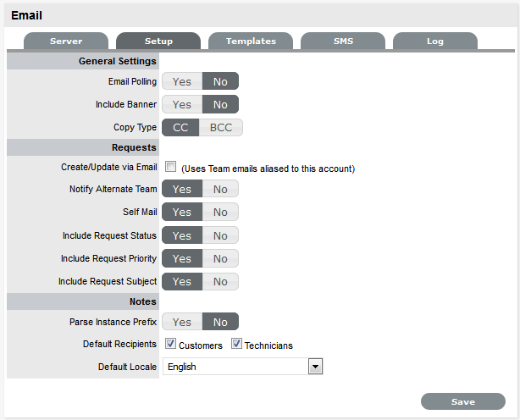Check the Create/Update via Email box

tap(170, 167)
